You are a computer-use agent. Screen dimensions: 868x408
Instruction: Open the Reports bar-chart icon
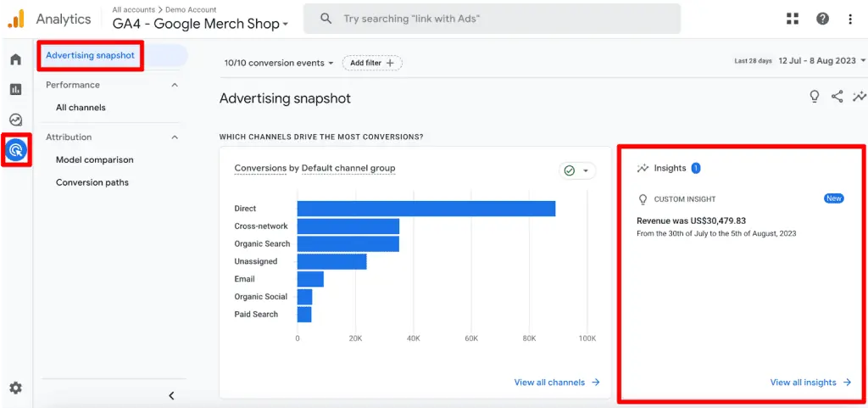click(x=16, y=89)
